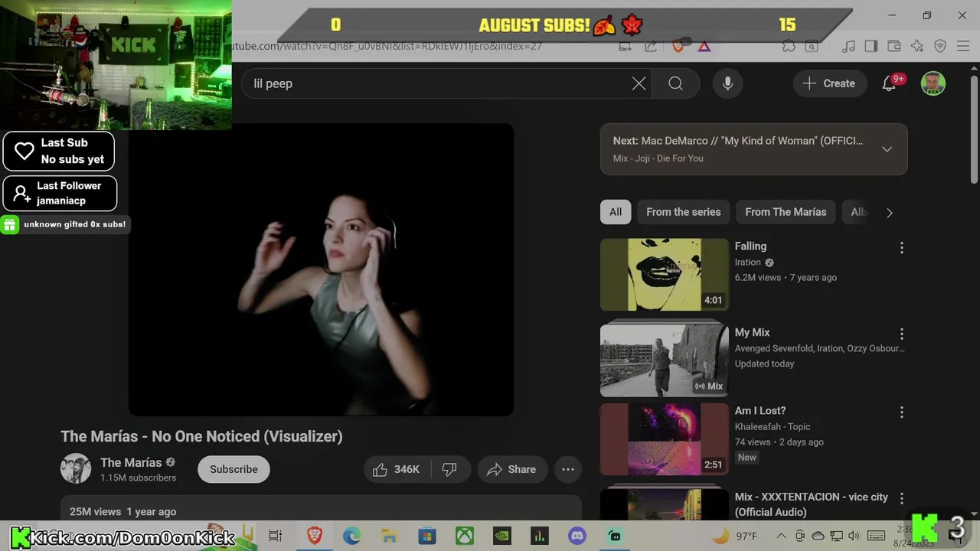The width and height of the screenshot is (980, 551).
Task: Select the 'All' filter chip
Action: [x=616, y=212]
